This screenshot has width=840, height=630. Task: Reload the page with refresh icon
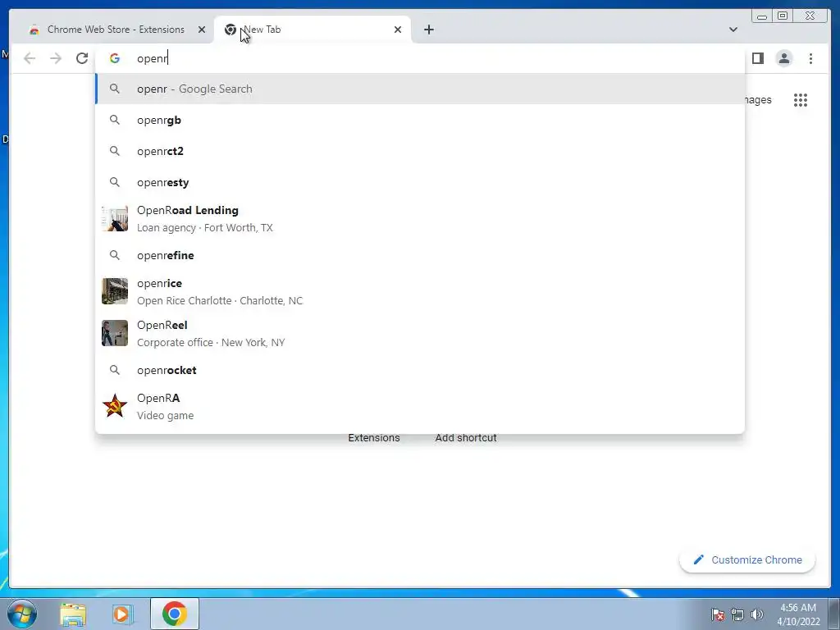coord(82,58)
